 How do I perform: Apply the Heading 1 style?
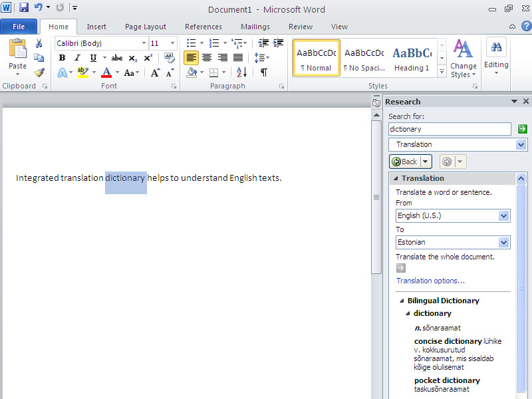pos(412,58)
